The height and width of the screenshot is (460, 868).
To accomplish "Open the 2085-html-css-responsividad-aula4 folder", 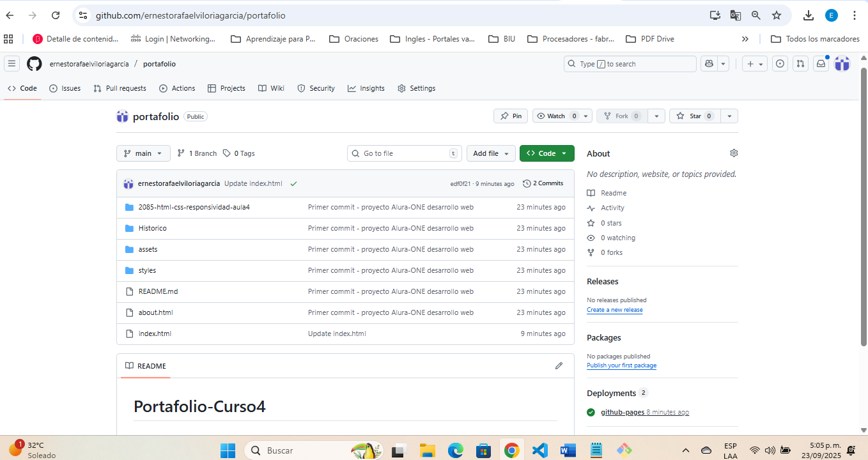I will 194,207.
